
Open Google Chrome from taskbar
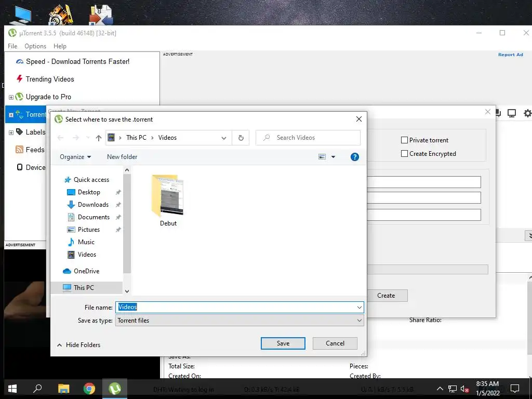pos(89,389)
